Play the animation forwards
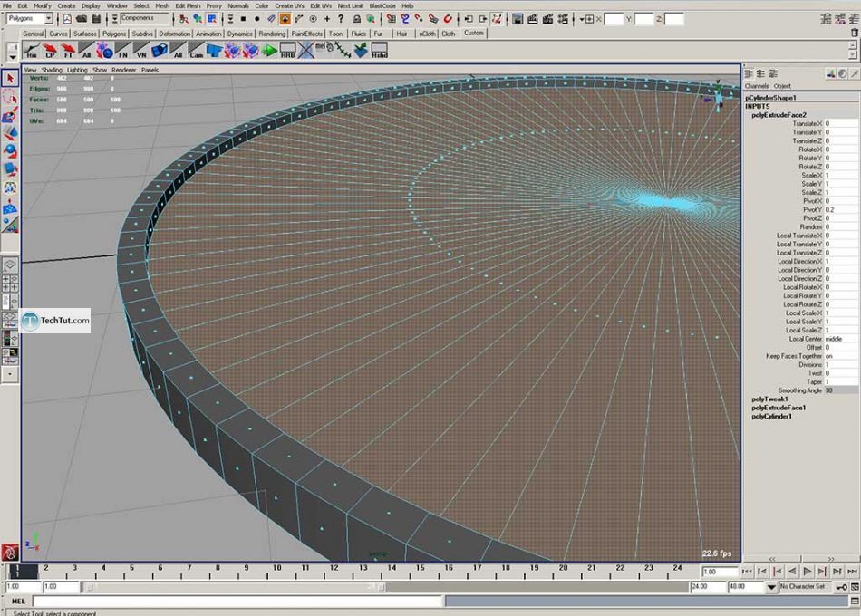This screenshot has width=861, height=616. pos(807,572)
